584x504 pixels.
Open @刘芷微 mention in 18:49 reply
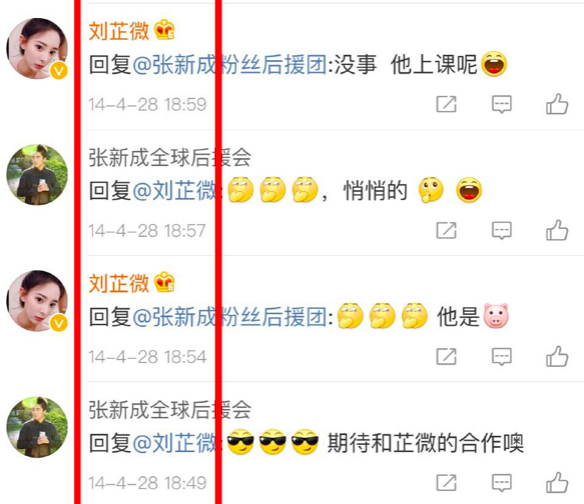tap(174, 443)
